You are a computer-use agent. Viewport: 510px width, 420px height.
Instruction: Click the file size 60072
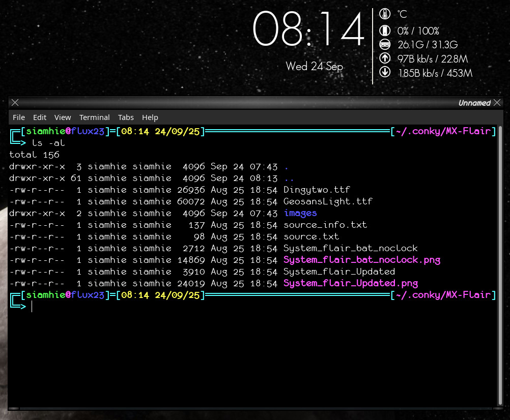click(191, 201)
